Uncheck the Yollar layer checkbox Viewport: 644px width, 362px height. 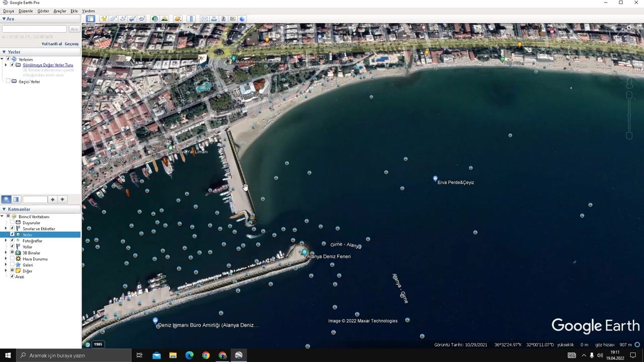(12, 247)
